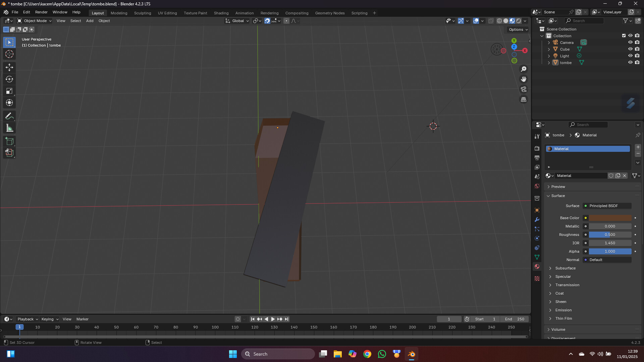Click the Base Color swatch
Image resolution: width=644 pixels, height=362 pixels.
[x=610, y=218]
